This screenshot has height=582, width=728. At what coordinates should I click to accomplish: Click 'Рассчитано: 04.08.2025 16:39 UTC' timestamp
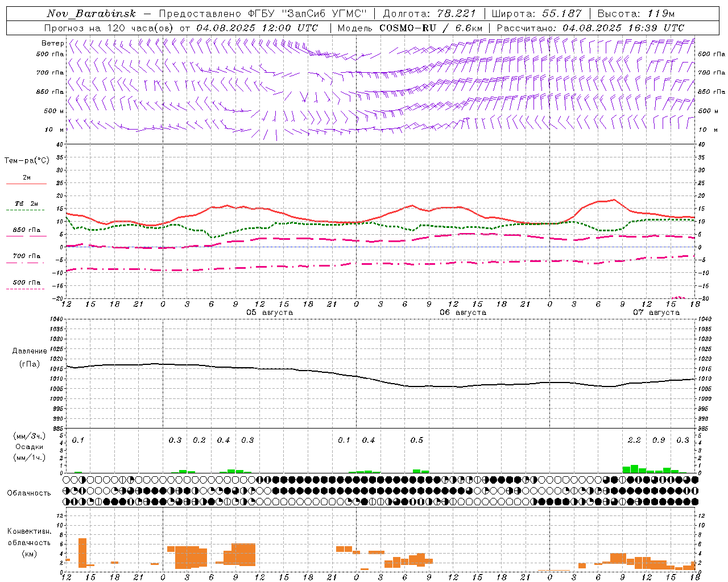(x=590, y=28)
